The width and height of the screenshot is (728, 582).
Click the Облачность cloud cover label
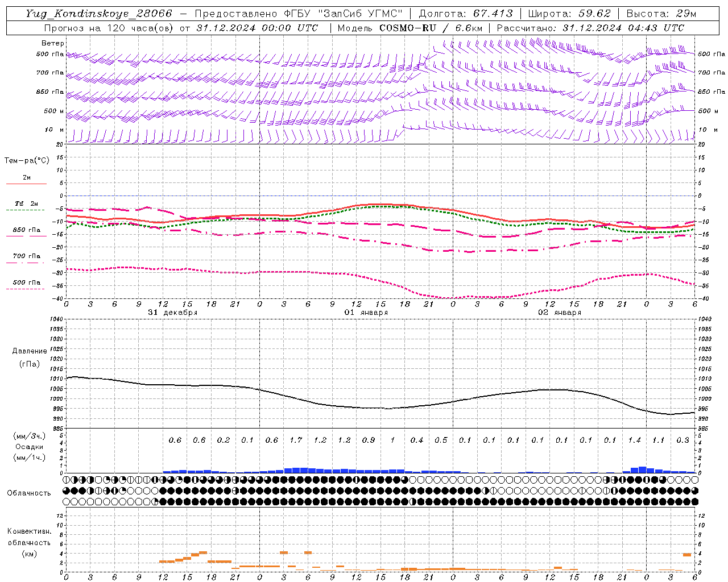(29, 493)
